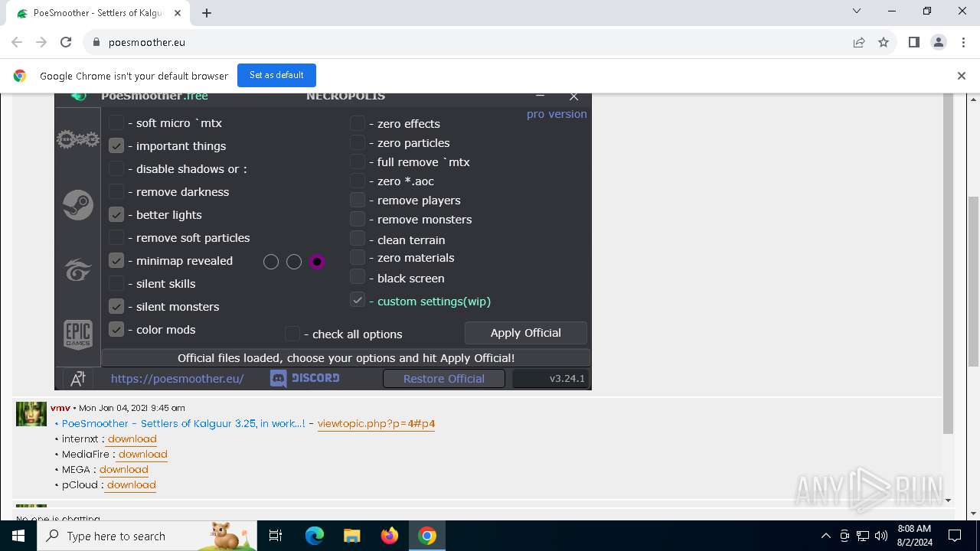Click the PoeSmoother browser tab

pos(98,13)
